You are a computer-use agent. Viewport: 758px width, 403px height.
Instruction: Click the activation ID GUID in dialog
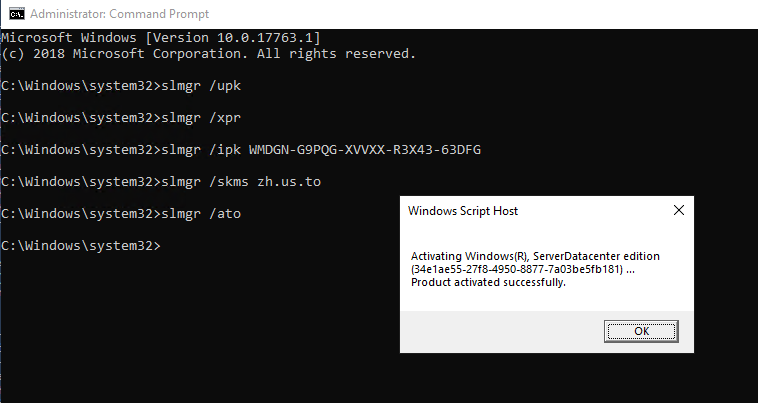tap(517, 269)
